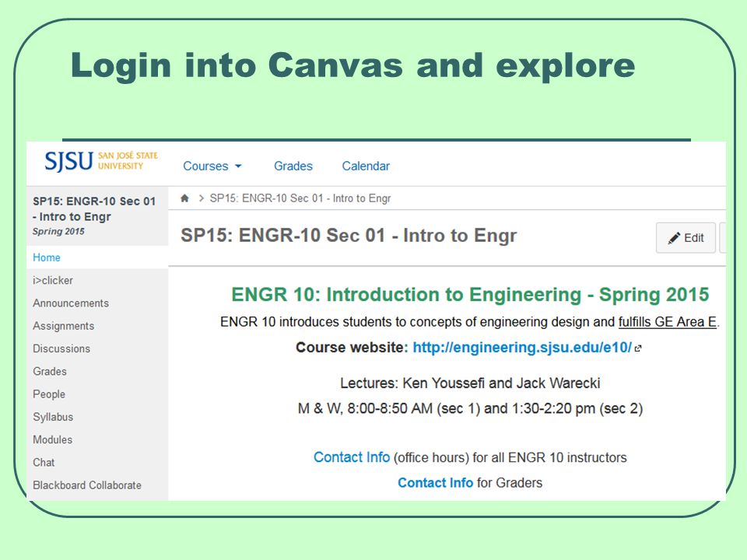
Task: Click the Spring 2015 term label in sidebar
Action: coord(58,232)
